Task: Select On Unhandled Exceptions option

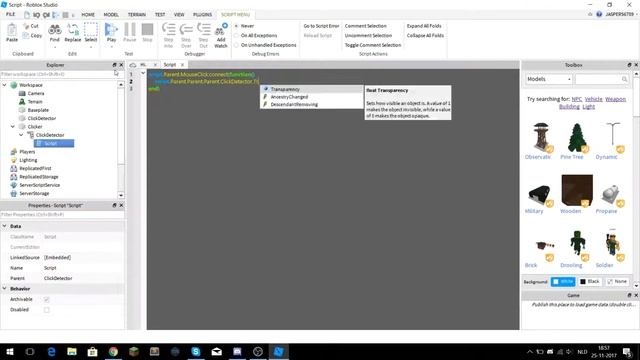Action: (x=236, y=45)
